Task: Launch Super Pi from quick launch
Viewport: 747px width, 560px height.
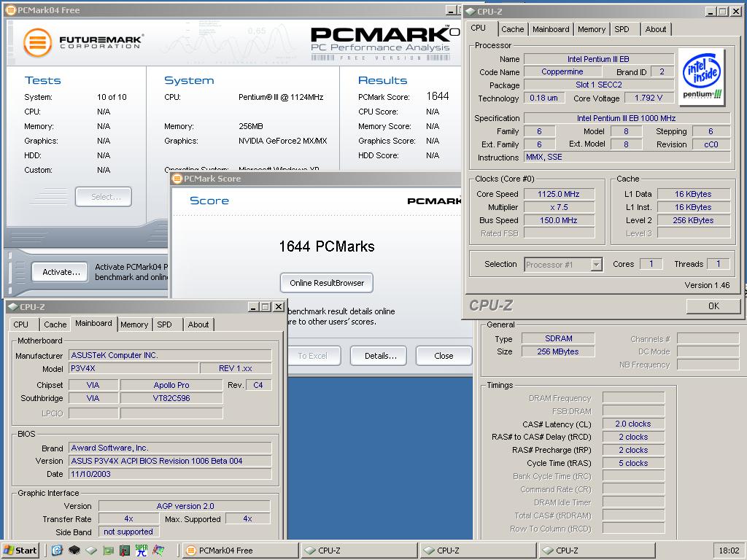Action: tap(142, 551)
